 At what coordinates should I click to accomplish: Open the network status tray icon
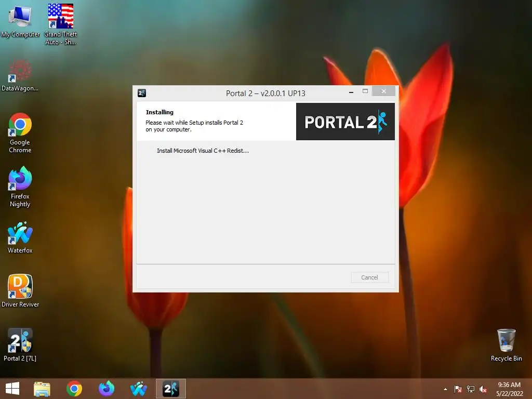click(x=471, y=389)
